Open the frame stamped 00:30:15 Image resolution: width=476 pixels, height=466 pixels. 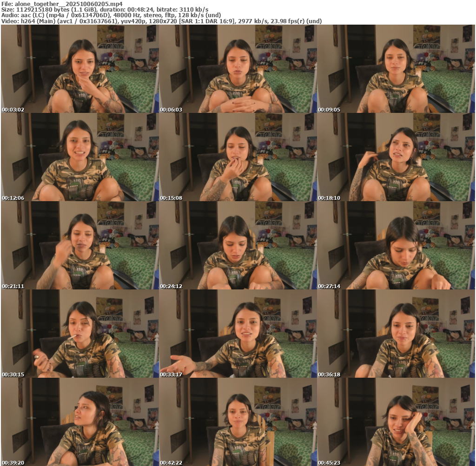tap(80, 334)
